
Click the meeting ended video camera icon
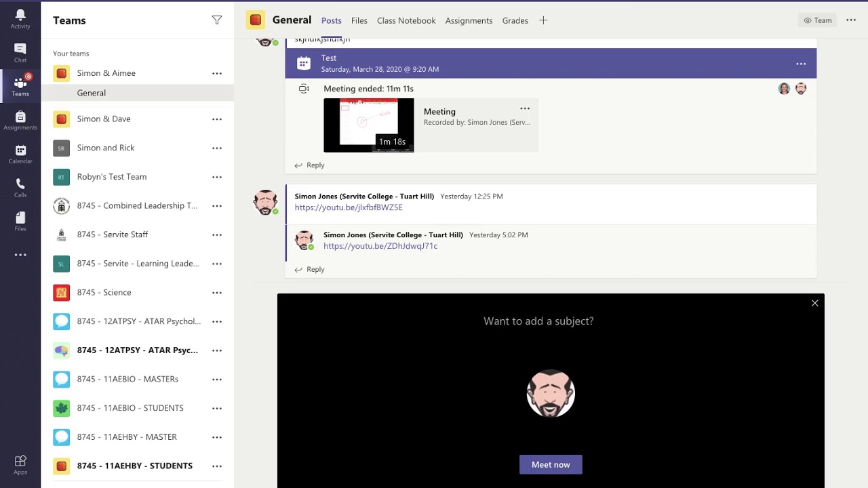[x=304, y=89]
